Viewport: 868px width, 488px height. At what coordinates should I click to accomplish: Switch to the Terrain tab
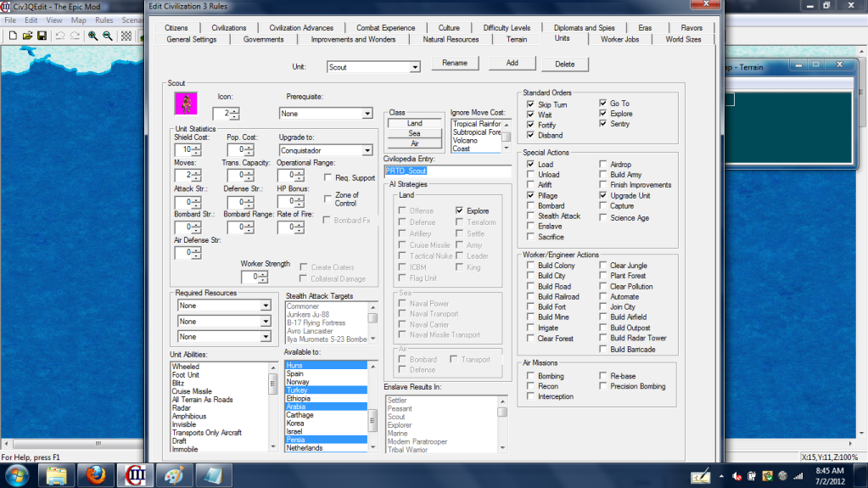[517, 39]
